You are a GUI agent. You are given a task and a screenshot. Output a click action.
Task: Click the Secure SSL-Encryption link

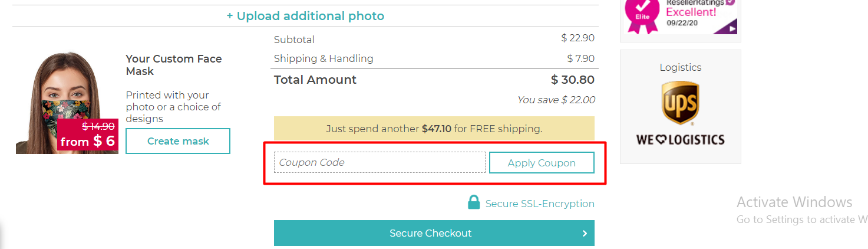[x=540, y=204]
